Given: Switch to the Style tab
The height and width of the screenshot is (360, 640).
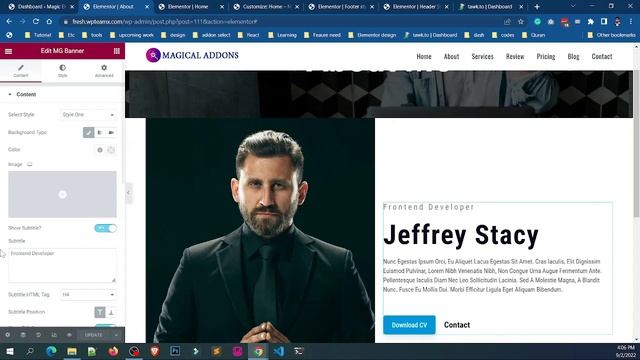Looking at the screenshot, I should pyautogui.click(x=62, y=71).
